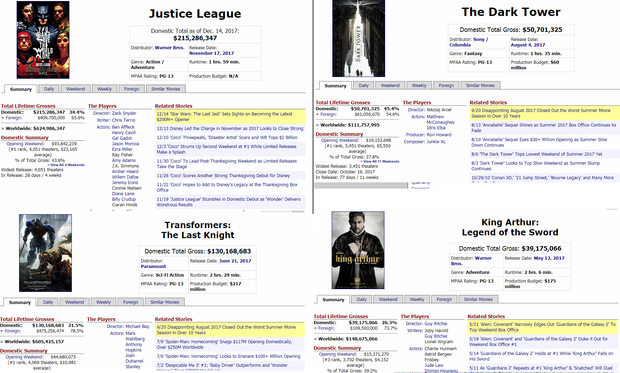Open Ben Affleck actor link
620x373 pixels.
(123, 127)
